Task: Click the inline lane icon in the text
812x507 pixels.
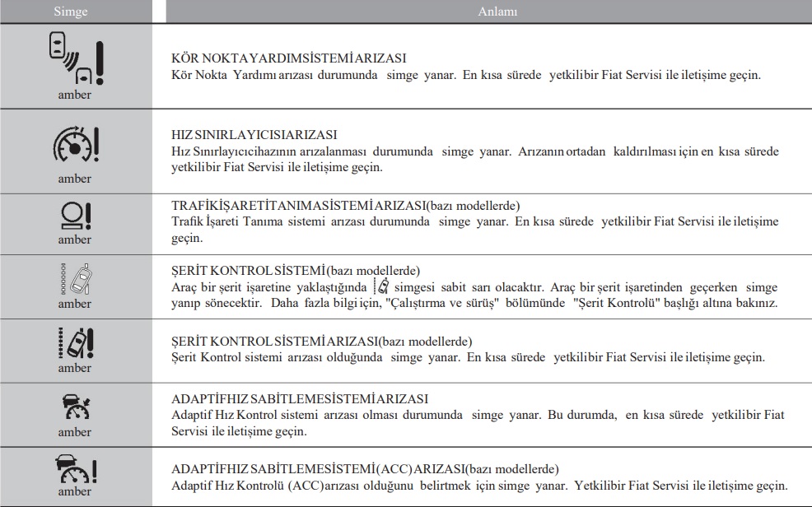Action: [x=381, y=286]
